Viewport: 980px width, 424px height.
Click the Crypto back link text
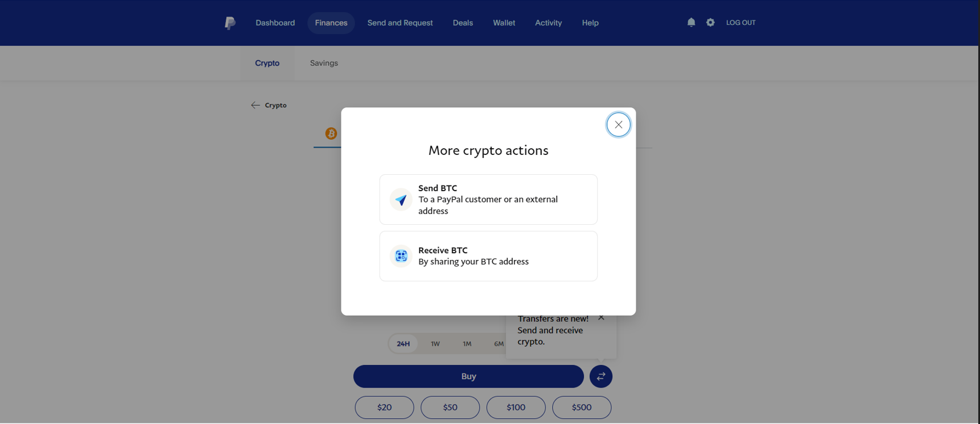pyautogui.click(x=276, y=105)
